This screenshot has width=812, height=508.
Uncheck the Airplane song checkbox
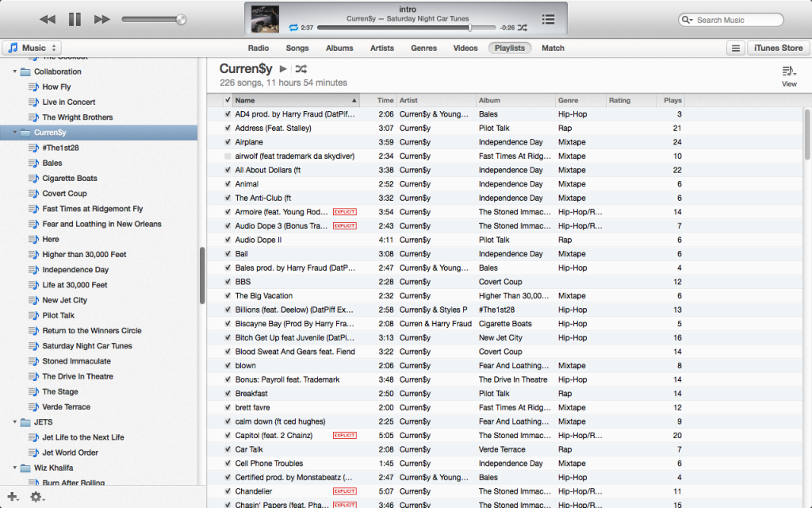coord(228,142)
